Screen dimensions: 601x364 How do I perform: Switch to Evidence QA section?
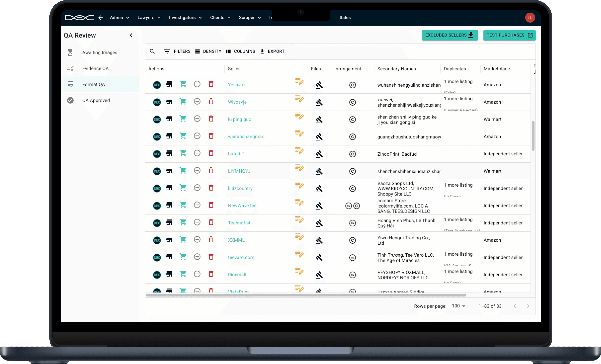[100, 69]
